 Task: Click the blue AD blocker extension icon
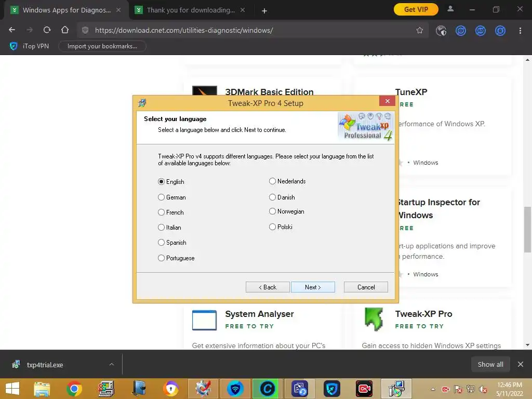[x=481, y=31]
